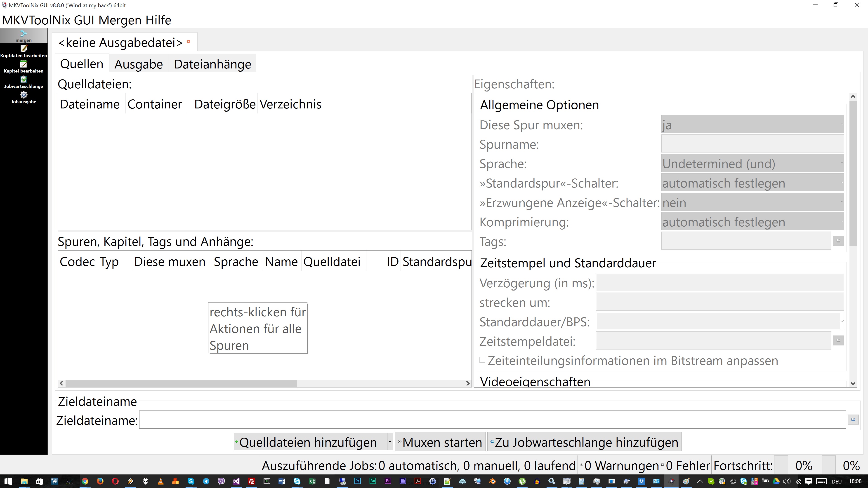
Task: Open Excel from the taskbar
Action: 312,481
